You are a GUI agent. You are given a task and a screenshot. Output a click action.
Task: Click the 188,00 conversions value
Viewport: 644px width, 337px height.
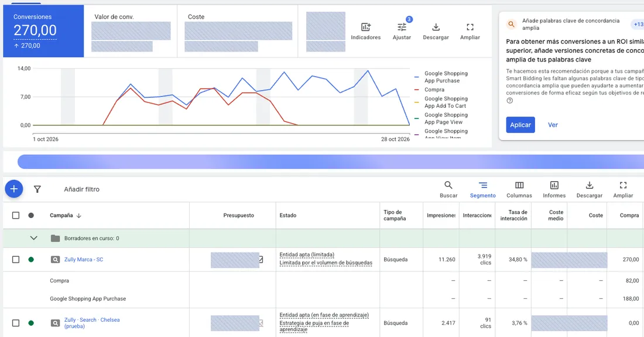[631, 299]
